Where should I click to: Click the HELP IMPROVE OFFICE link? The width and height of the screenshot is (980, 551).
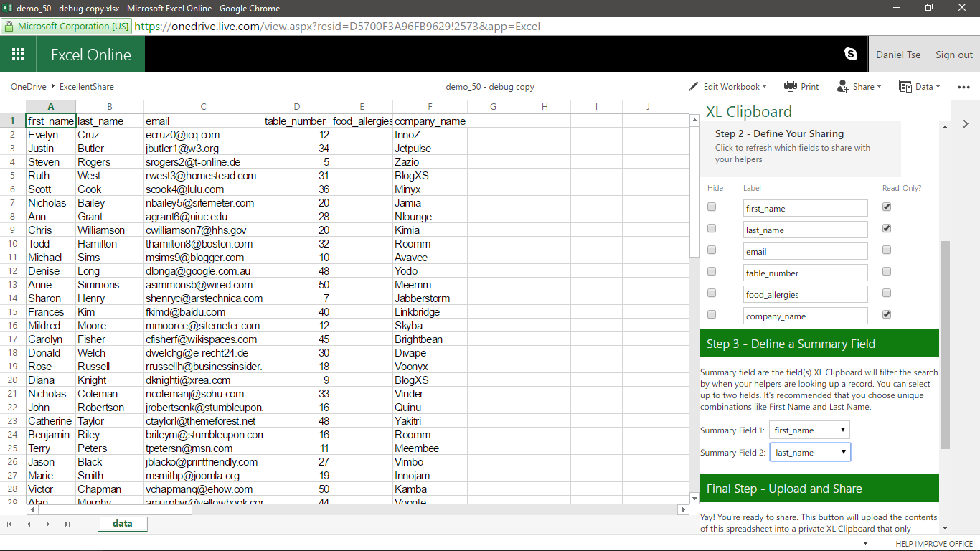[934, 544]
